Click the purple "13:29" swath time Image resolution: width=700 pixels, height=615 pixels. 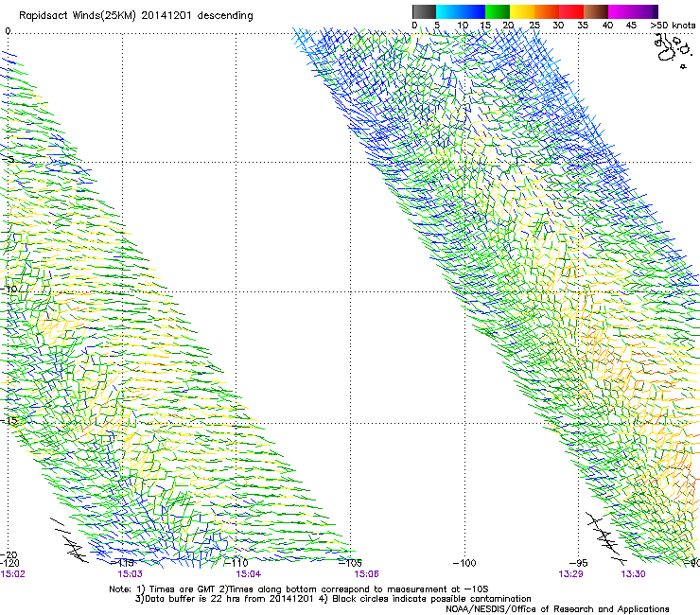570,574
